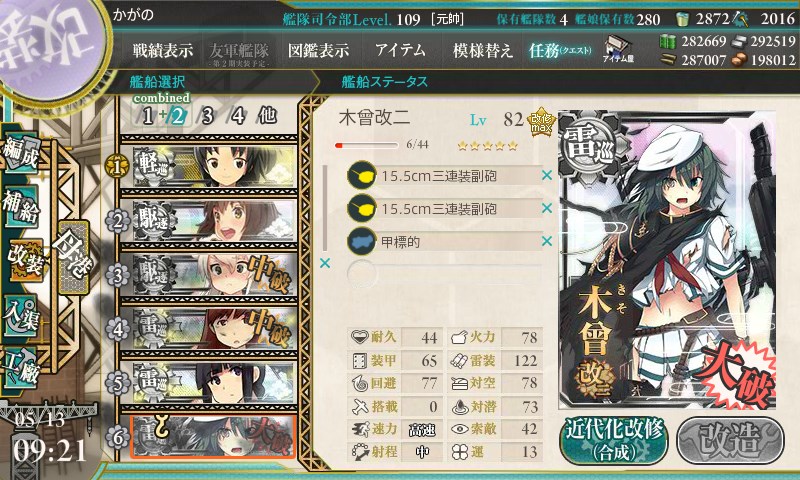Click the 近代化改修 modernization button
Screen dimensions: 800x480
pos(614,441)
